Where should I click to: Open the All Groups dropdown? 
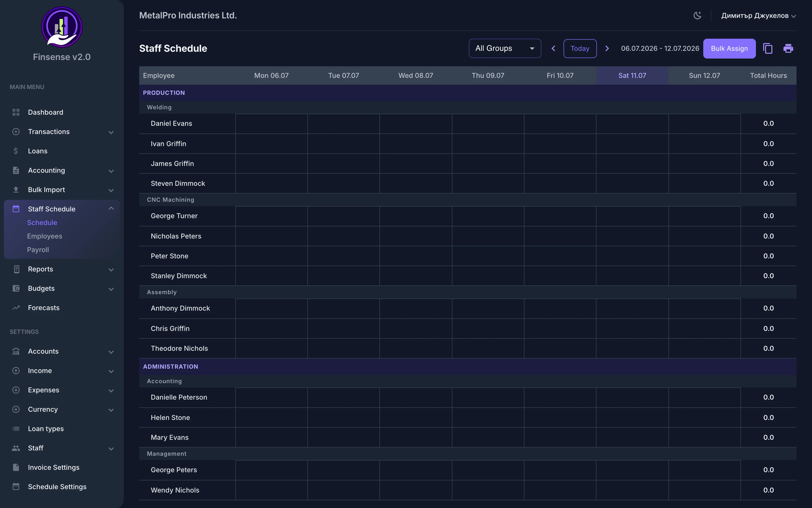click(505, 48)
